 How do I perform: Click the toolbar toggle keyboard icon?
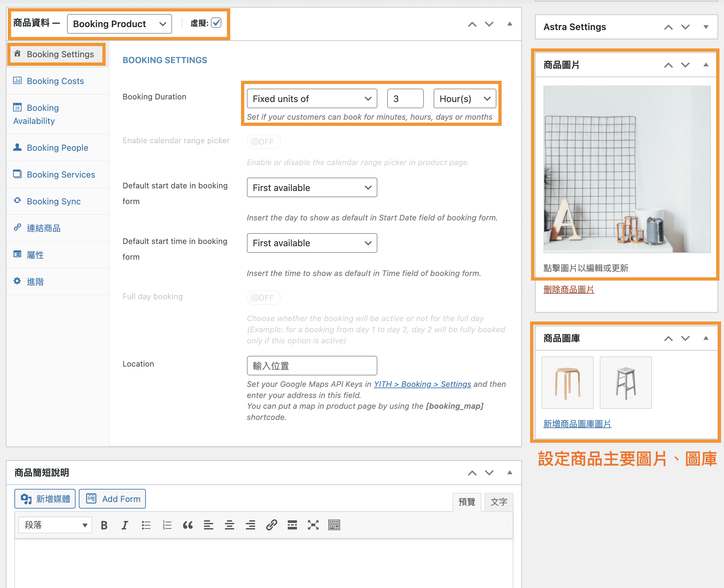(334, 525)
